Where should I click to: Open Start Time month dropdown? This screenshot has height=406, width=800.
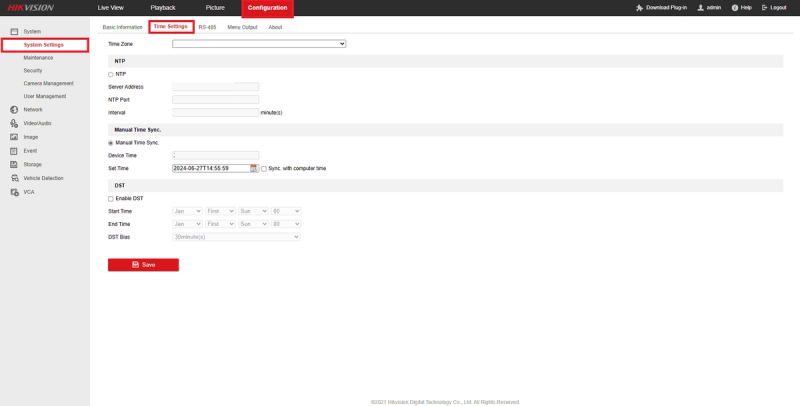[x=187, y=211]
